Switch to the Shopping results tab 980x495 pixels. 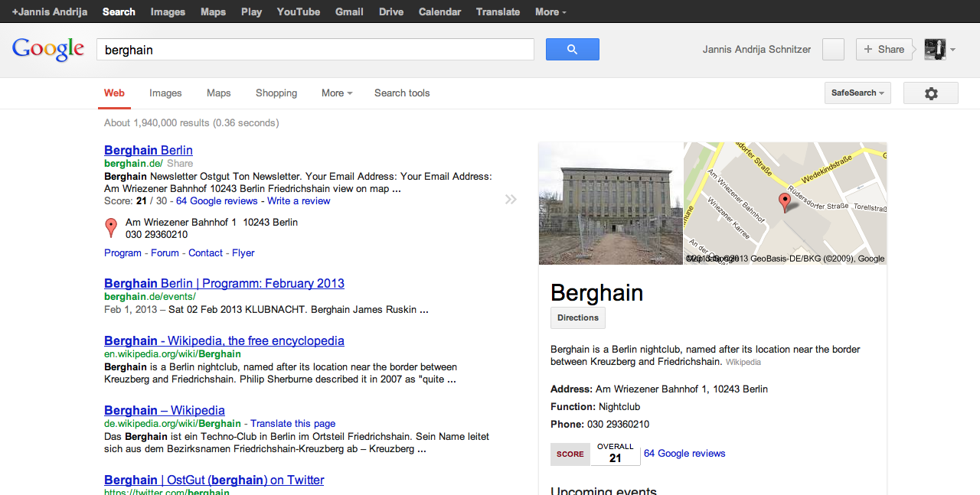pos(276,93)
